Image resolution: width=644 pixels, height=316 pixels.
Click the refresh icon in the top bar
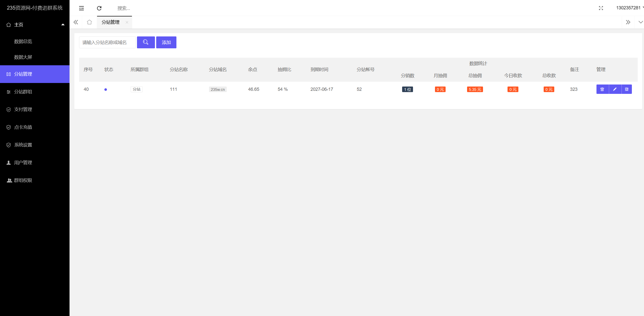(x=99, y=8)
